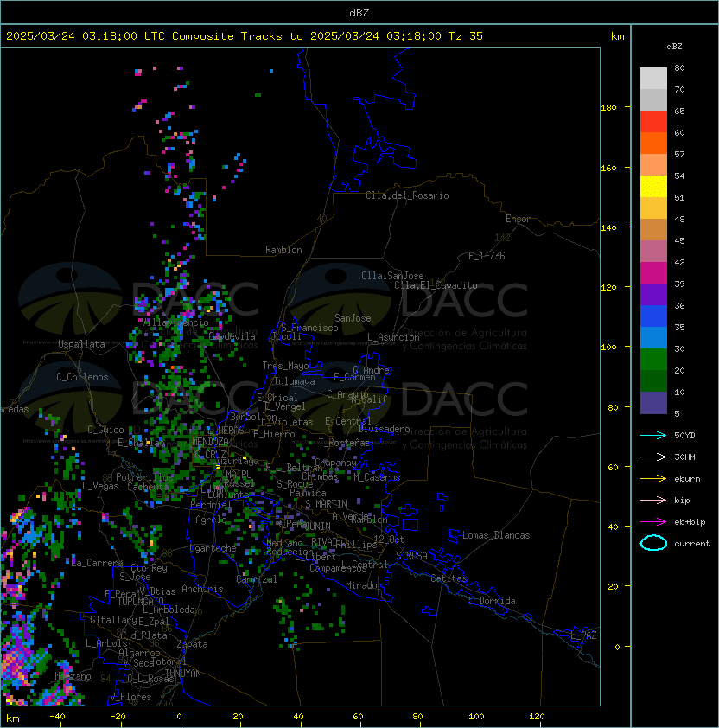Click the '-40' tick on bottom axis
The image size is (719, 728).
pos(57,717)
